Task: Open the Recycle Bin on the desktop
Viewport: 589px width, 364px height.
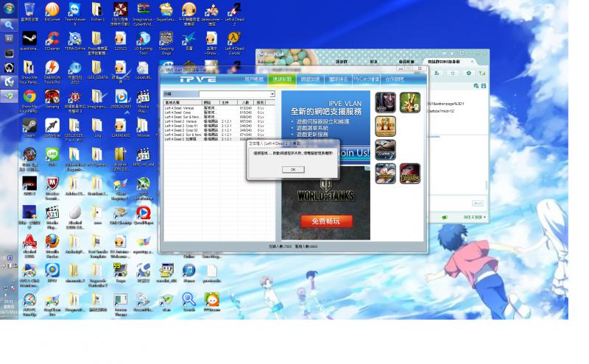Action: point(29,10)
